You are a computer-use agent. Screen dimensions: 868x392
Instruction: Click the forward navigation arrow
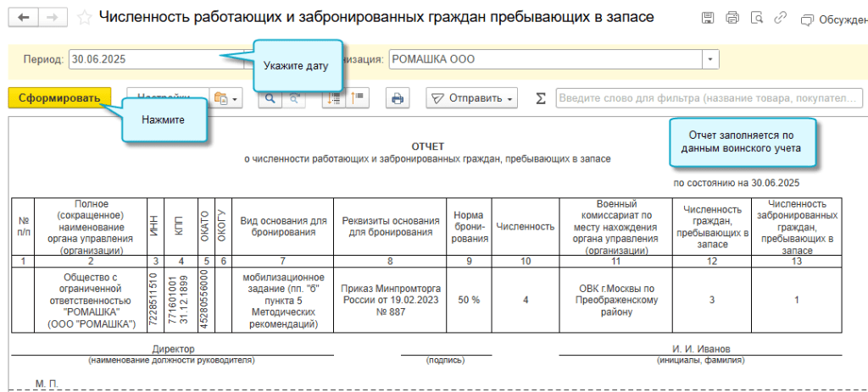click(52, 18)
